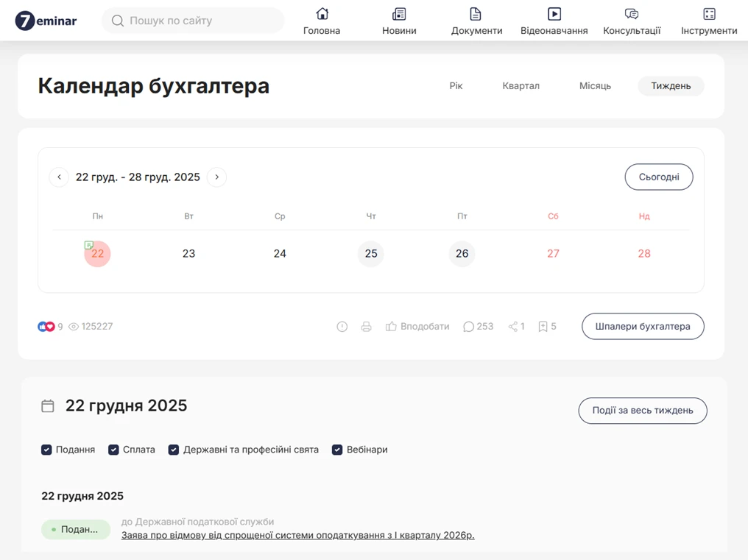Screen dimensions: 748x560
Task: Open the comments icon showing 253
Action: click(x=469, y=326)
